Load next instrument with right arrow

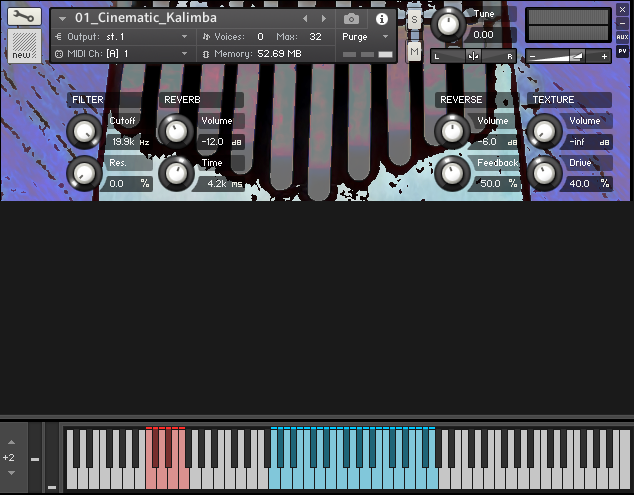[x=323, y=19]
